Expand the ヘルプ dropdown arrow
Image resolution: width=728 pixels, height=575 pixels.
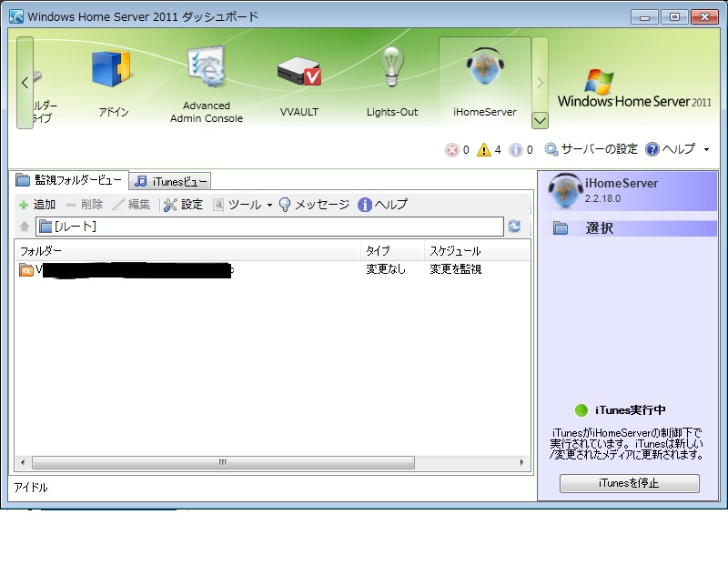tap(706, 149)
